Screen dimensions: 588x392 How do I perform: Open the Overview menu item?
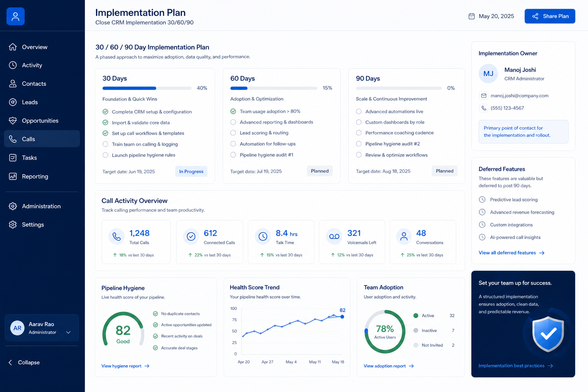point(42,47)
